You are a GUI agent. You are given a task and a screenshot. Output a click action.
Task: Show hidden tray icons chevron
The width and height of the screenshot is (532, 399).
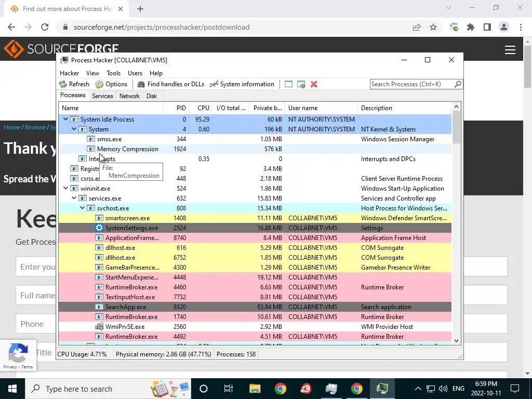[418, 389]
